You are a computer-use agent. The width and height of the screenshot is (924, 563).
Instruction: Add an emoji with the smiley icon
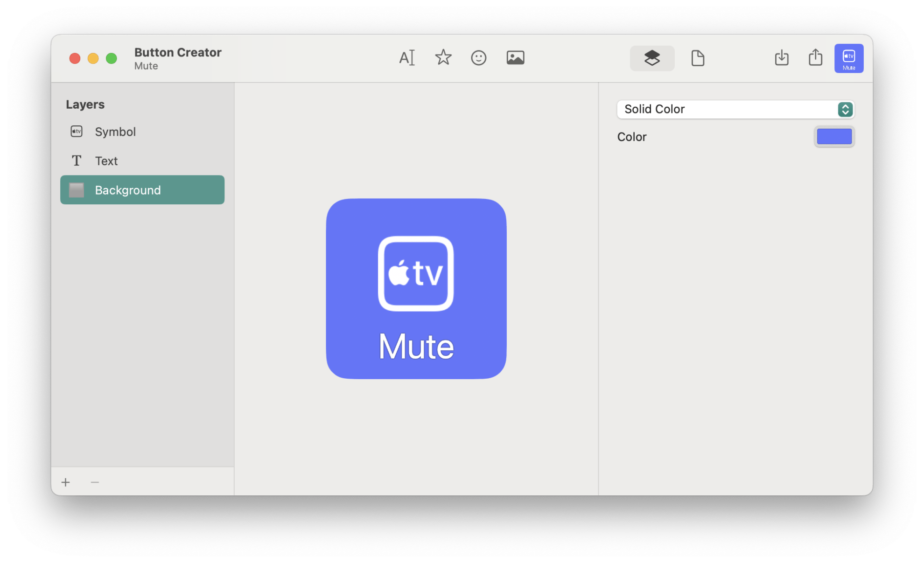coord(478,58)
